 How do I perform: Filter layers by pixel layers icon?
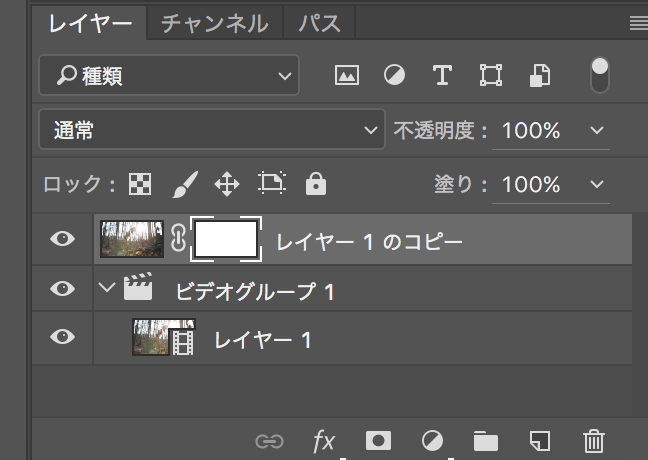click(x=347, y=75)
